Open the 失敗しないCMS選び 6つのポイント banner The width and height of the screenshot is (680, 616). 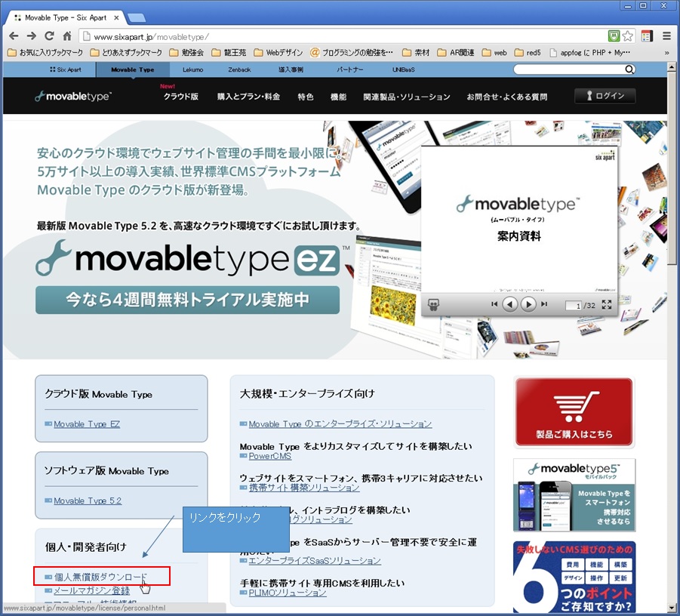574,577
